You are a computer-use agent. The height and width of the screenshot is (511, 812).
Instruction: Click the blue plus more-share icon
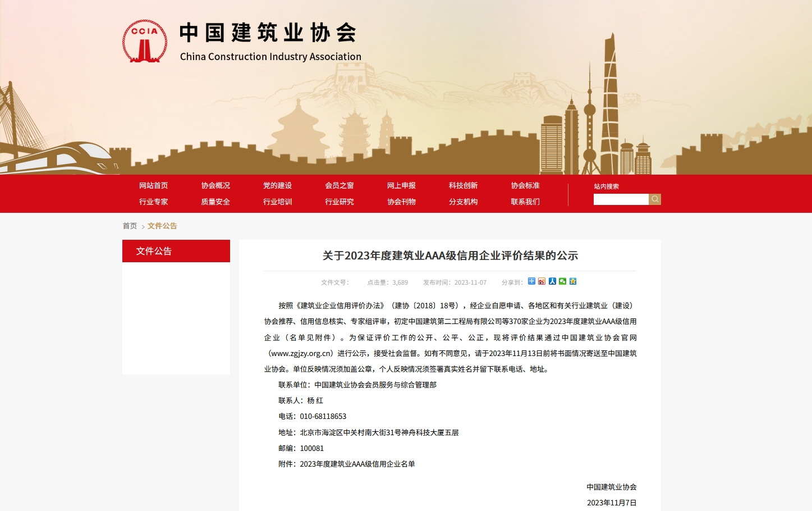coord(531,281)
